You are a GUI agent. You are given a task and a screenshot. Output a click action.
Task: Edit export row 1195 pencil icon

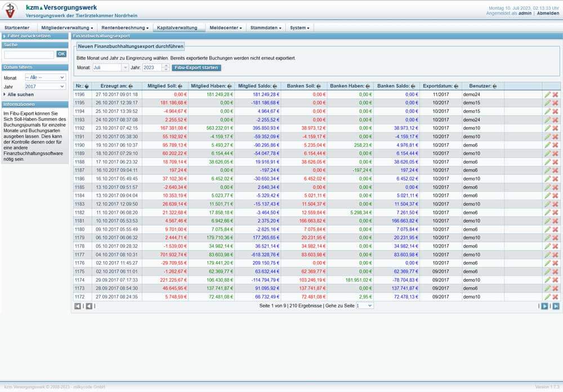(x=547, y=103)
